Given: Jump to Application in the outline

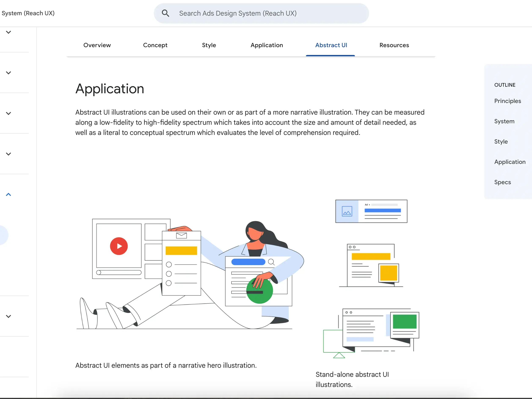Looking at the screenshot, I should [510, 162].
